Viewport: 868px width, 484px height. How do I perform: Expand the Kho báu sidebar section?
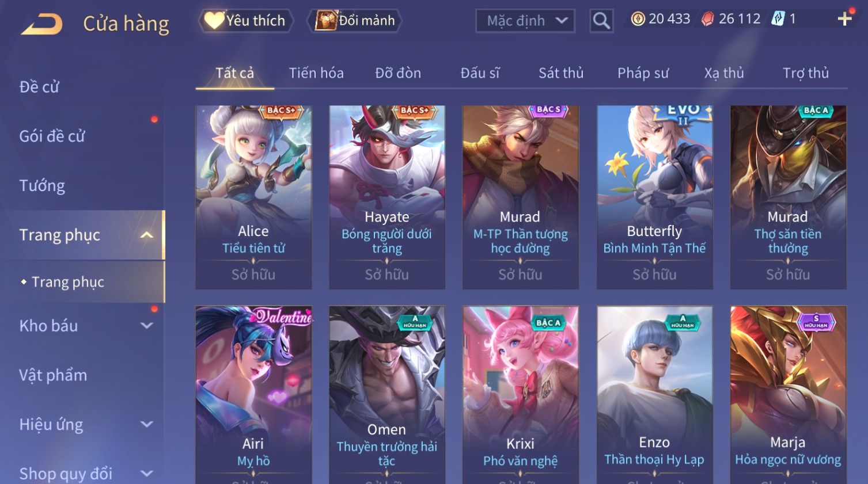coord(147,326)
